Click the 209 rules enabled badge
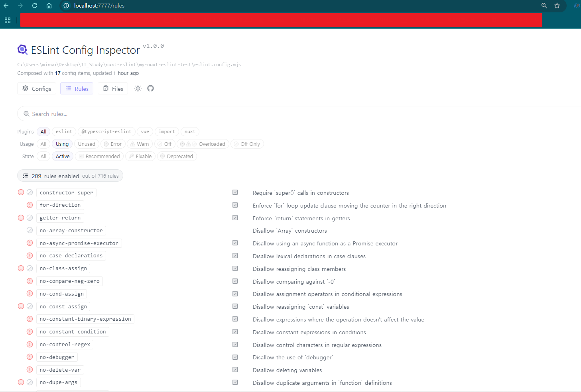This screenshot has height=392, width=581. (70, 176)
